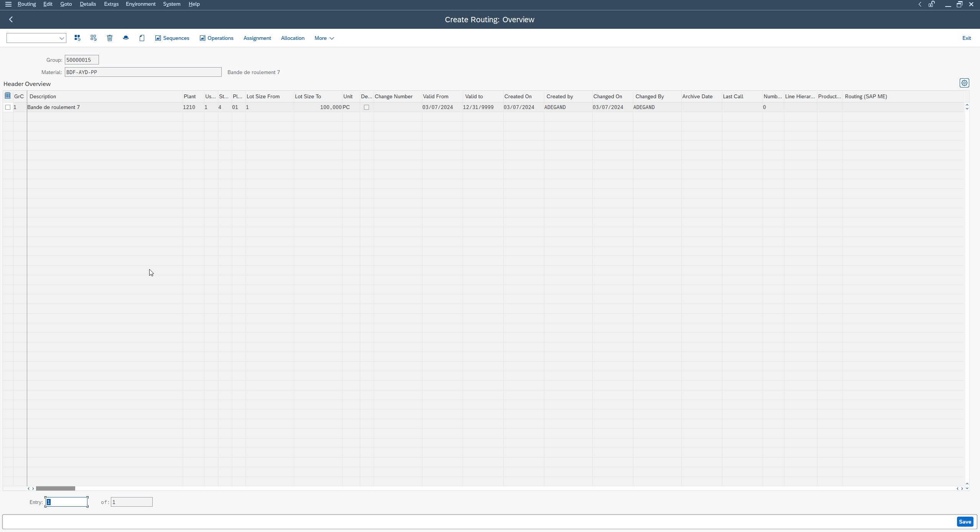The image size is (980, 532).
Task: Click into the Entry number field
Action: [x=67, y=502]
